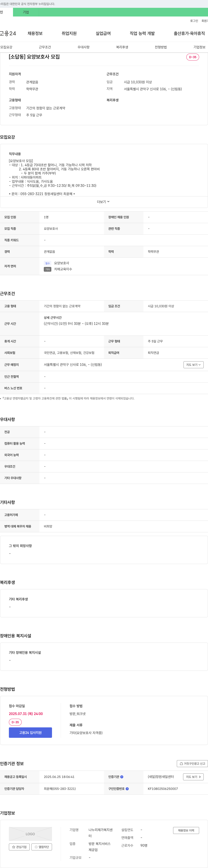Jump to 근무조건 section tab
This screenshot has height=868, width=208.
click(45, 47)
